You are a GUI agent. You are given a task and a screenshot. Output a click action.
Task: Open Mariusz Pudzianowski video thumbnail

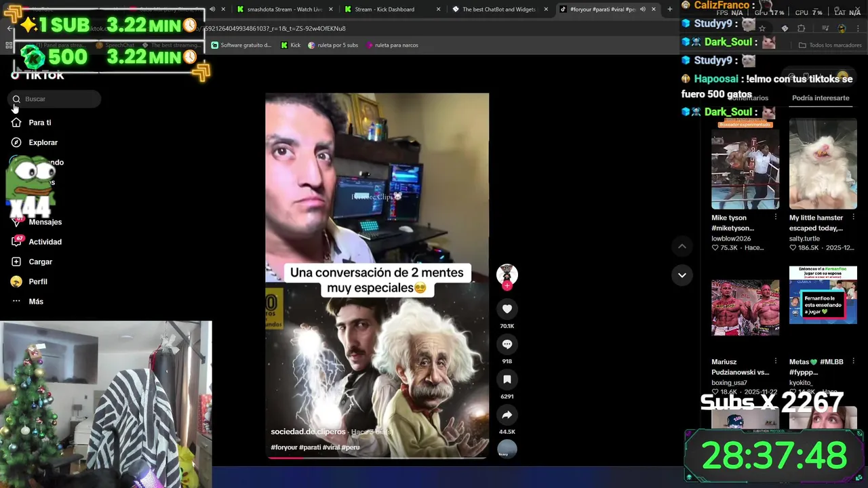[745, 308]
